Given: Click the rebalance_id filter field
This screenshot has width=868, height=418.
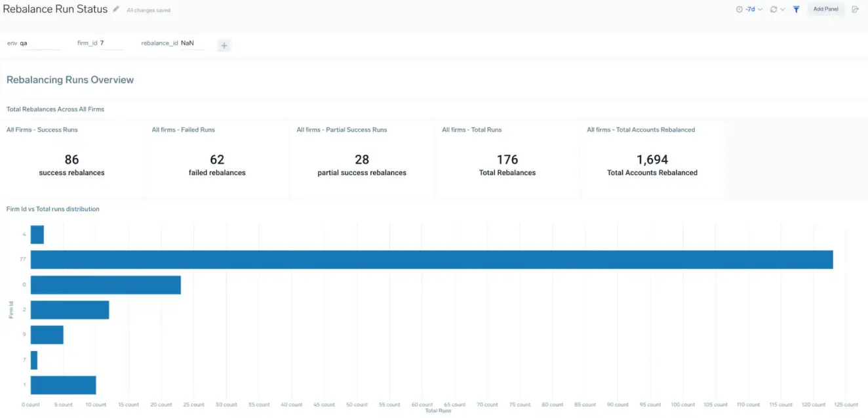Looking at the screenshot, I should click(191, 43).
